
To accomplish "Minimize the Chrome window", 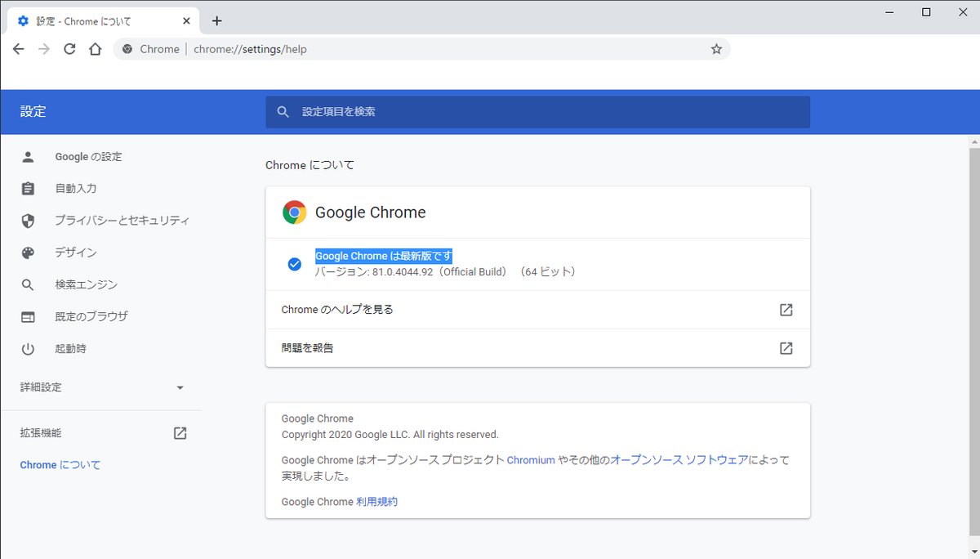I will 889,12.
